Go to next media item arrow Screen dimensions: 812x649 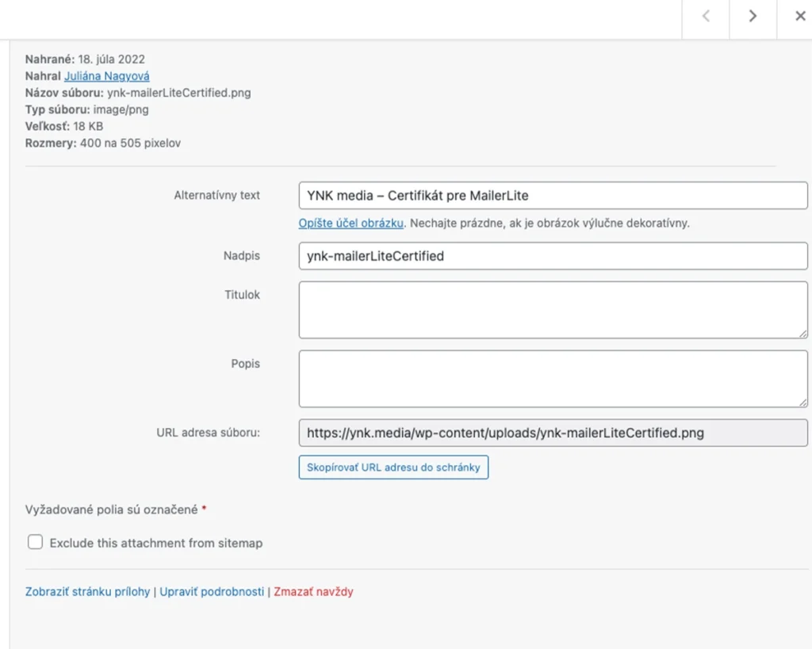pos(753,16)
